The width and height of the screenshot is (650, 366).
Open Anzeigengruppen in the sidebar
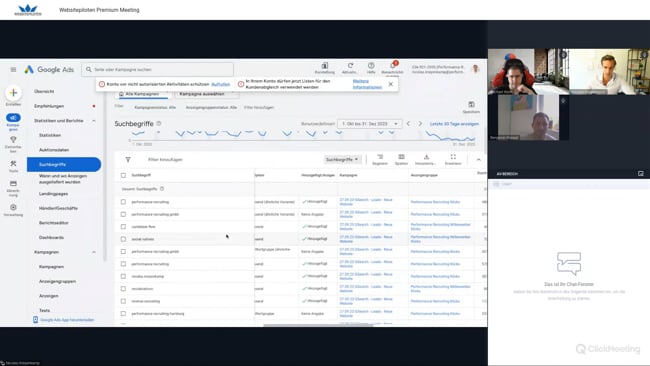coord(58,281)
